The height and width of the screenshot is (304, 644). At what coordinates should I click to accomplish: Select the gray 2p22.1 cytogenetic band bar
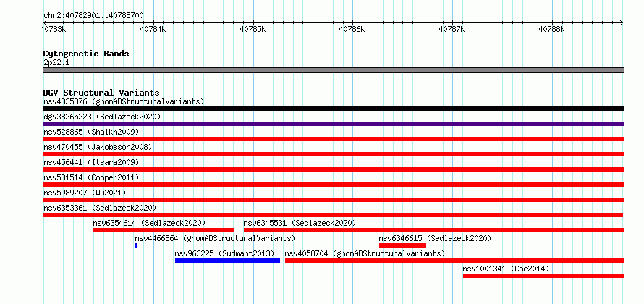click(333, 70)
